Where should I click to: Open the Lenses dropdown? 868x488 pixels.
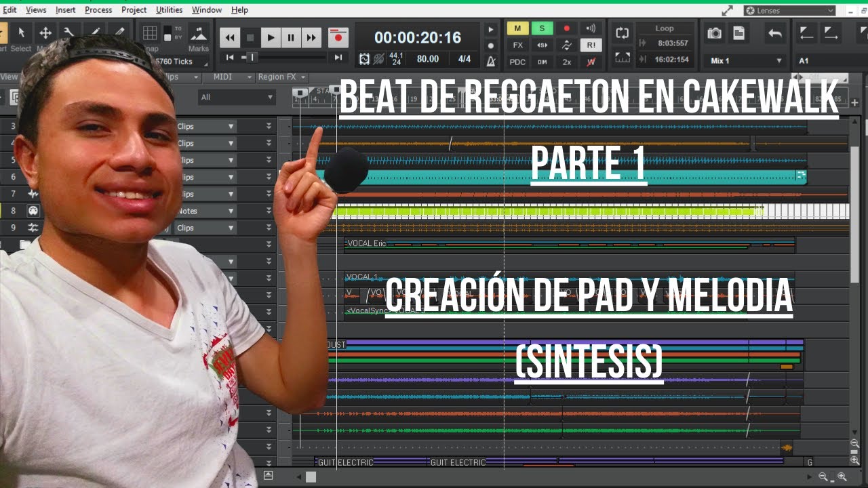(789, 10)
